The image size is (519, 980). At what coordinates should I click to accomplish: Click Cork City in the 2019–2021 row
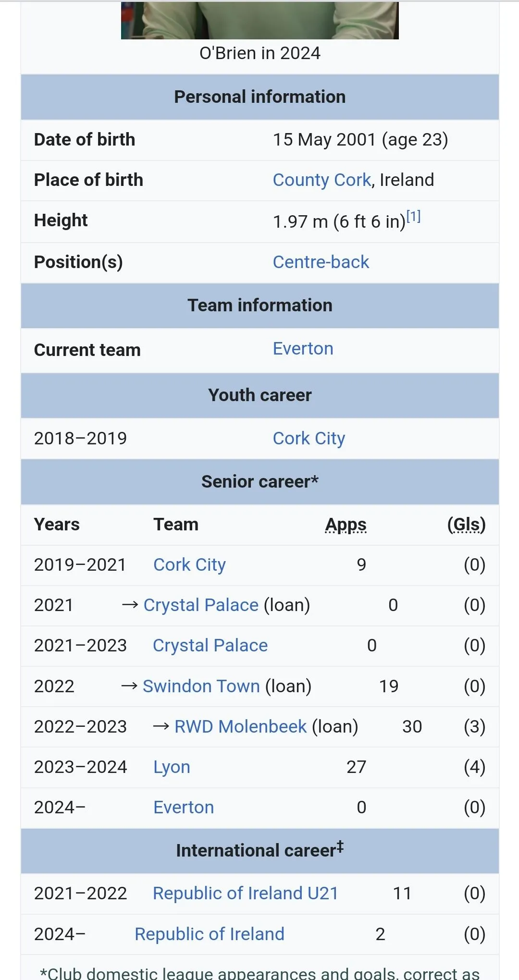[x=189, y=565]
